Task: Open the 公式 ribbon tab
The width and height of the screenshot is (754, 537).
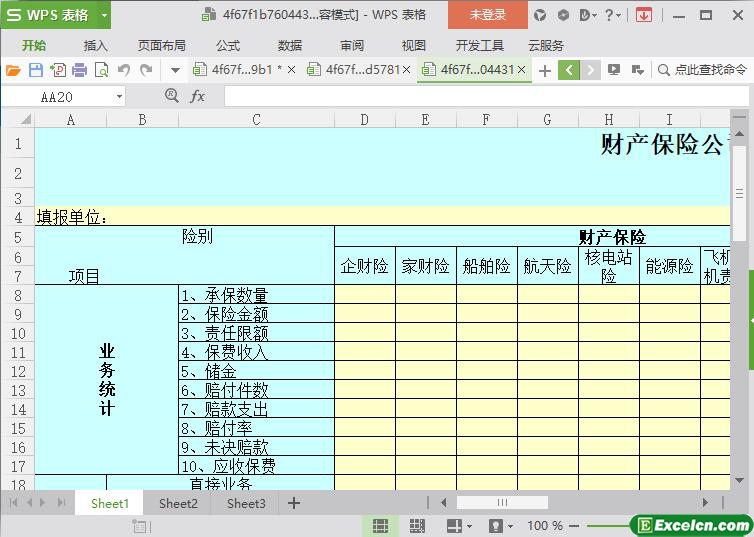Action: click(x=227, y=45)
